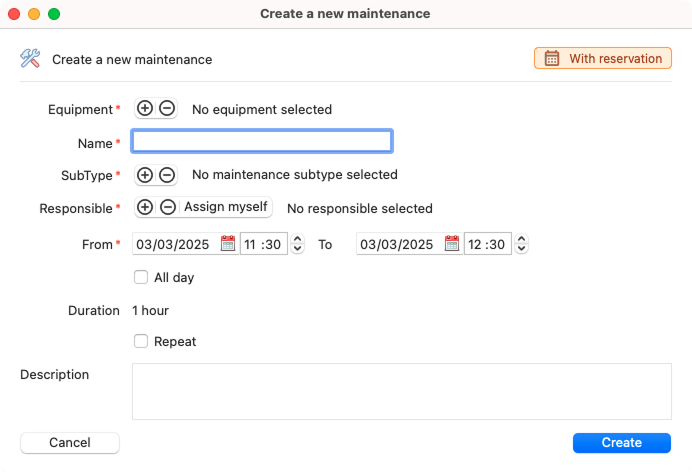Open the To date calendar picker
This screenshot has width=692, height=472.
[x=452, y=243]
